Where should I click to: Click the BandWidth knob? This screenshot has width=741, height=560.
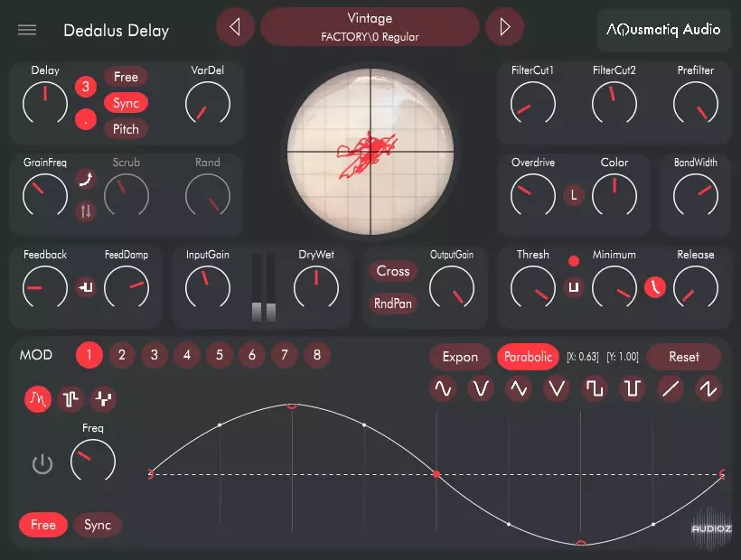[695, 195]
